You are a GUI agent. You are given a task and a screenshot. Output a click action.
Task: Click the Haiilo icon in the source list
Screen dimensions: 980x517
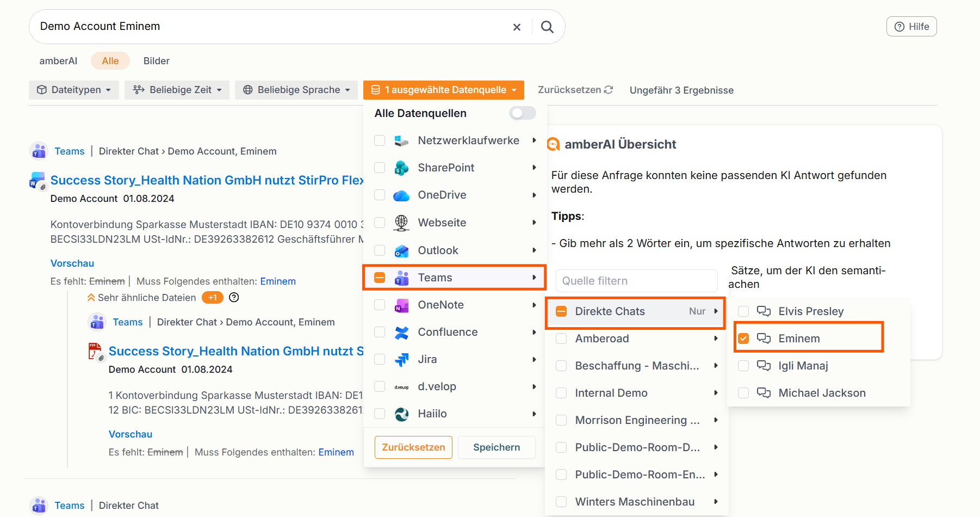point(401,414)
